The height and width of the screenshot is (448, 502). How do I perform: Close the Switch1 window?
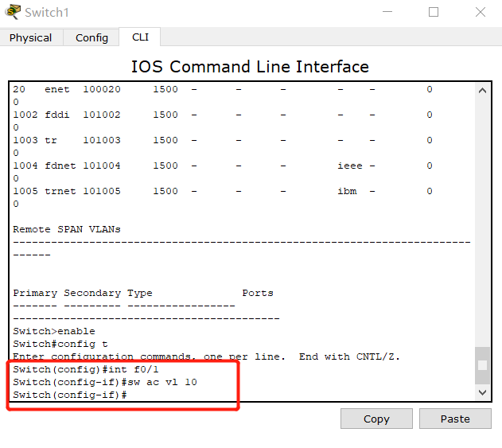click(x=481, y=12)
